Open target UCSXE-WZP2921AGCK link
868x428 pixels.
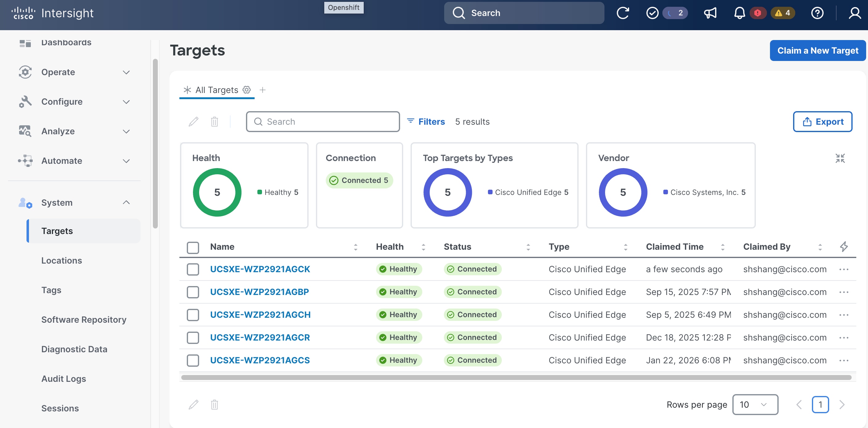point(260,269)
